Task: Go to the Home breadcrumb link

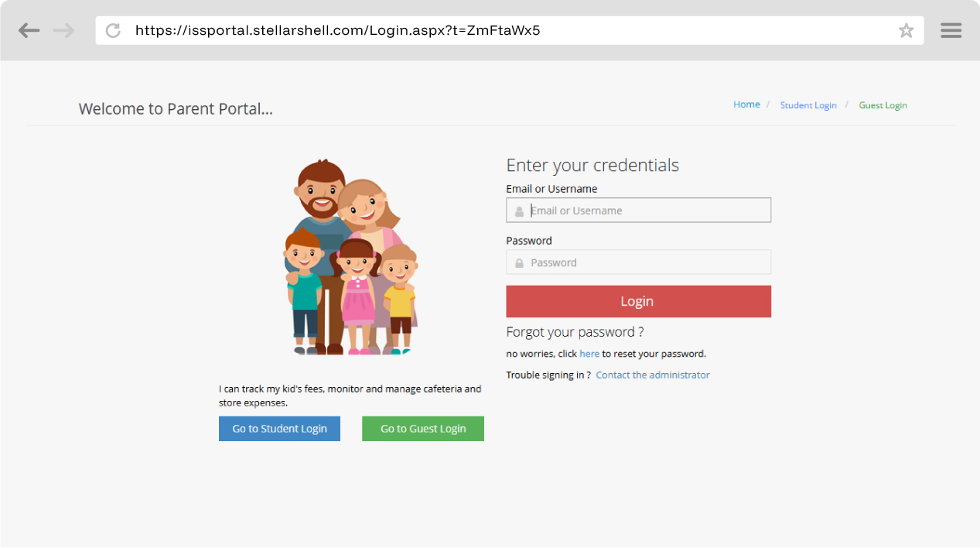Action: click(746, 104)
